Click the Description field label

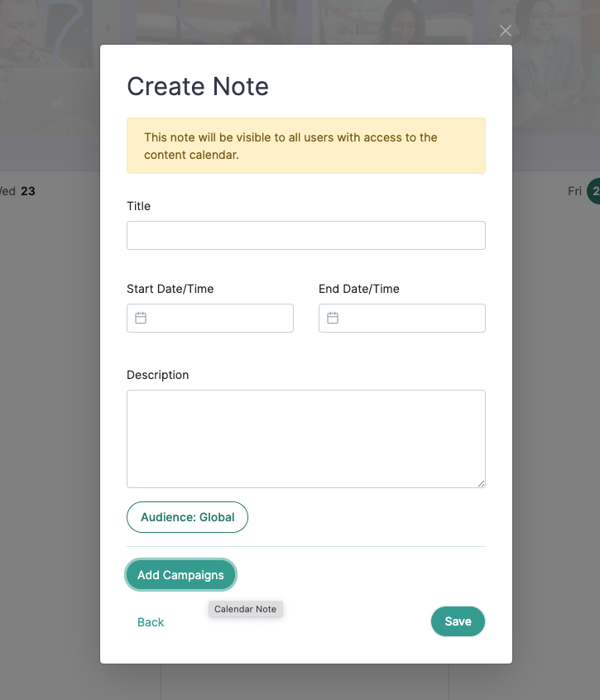(157, 375)
